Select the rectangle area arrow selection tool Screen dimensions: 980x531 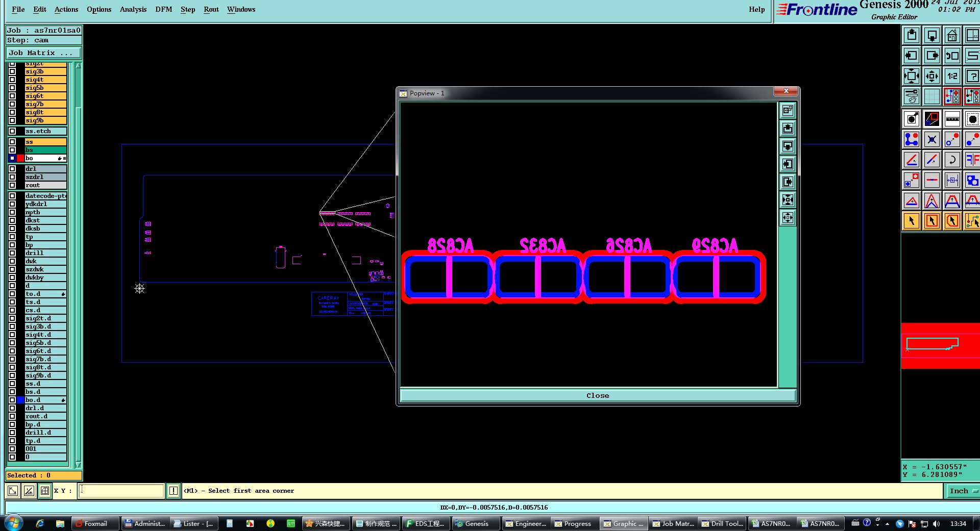tap(932, 221)
